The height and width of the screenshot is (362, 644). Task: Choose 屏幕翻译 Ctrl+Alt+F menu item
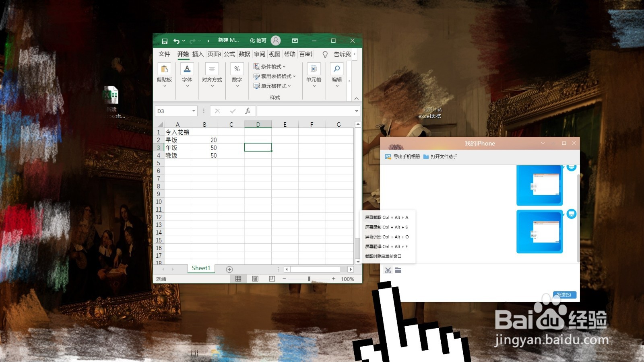click(x=387, y=247)
